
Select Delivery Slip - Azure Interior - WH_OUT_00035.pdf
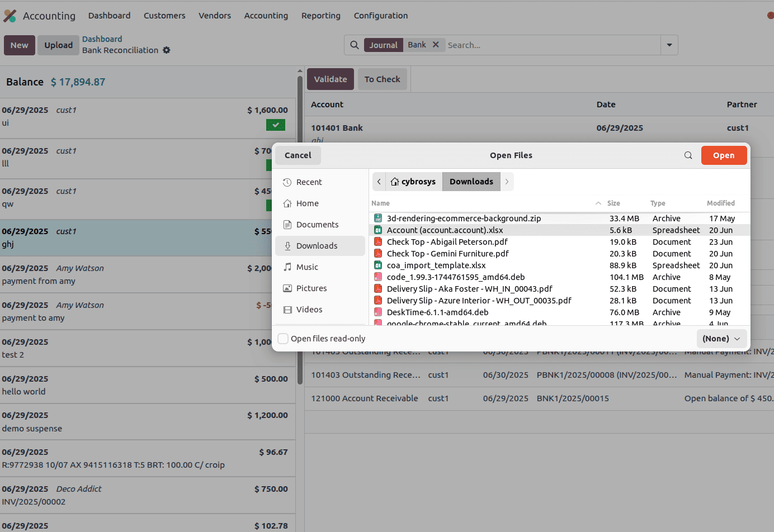point(559,301)
